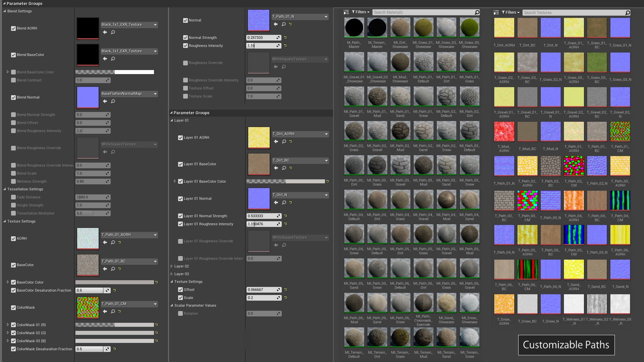The width and height of the screenshot is (644, 362).
Task: Enable Layer 01 Roughness Override checkbox
Action: tap(181, 241)
